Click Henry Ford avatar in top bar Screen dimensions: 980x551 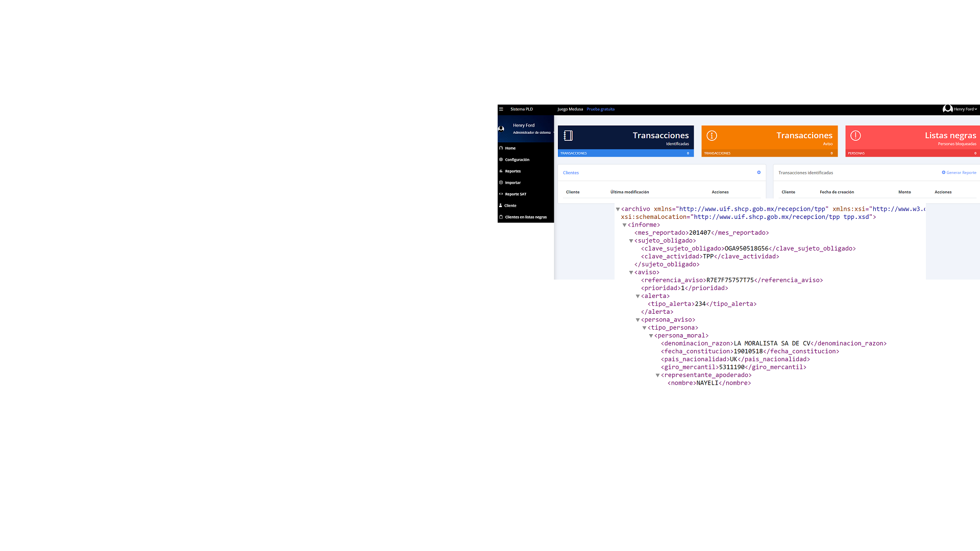click(x=947, y=109)
